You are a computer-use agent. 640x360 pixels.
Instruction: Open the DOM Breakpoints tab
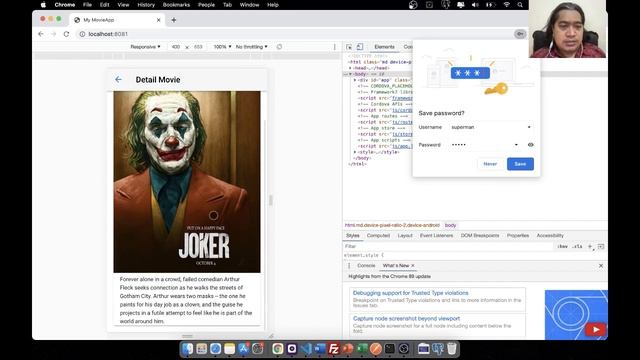480,236
